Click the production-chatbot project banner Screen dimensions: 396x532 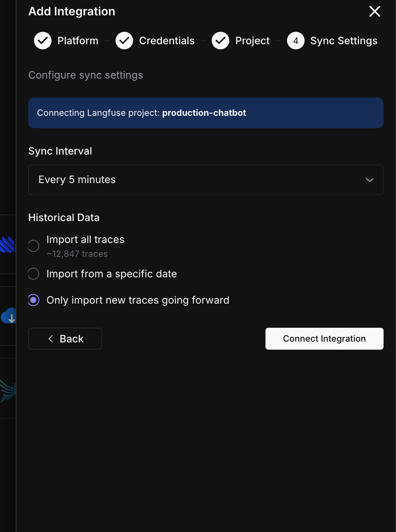click(x=206, y=113)
